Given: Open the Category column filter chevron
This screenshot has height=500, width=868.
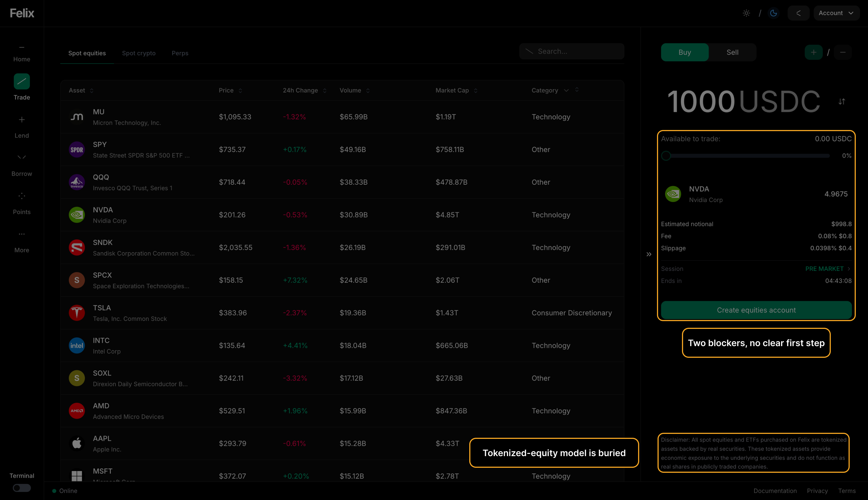Looking at the screenshot, I should click(x=566, y=90).
